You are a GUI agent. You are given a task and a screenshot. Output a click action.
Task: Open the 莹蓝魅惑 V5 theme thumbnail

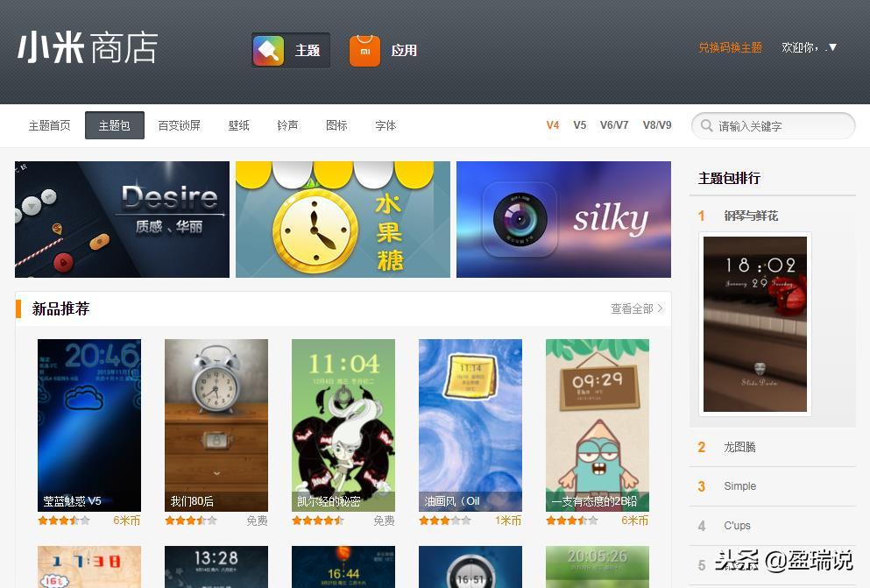89,425
